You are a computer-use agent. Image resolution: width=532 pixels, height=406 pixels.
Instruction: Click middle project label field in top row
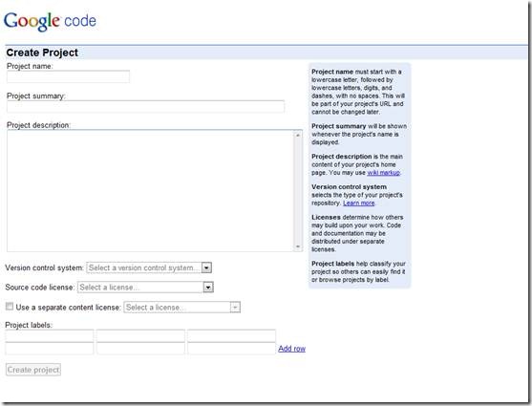point(140,335)
